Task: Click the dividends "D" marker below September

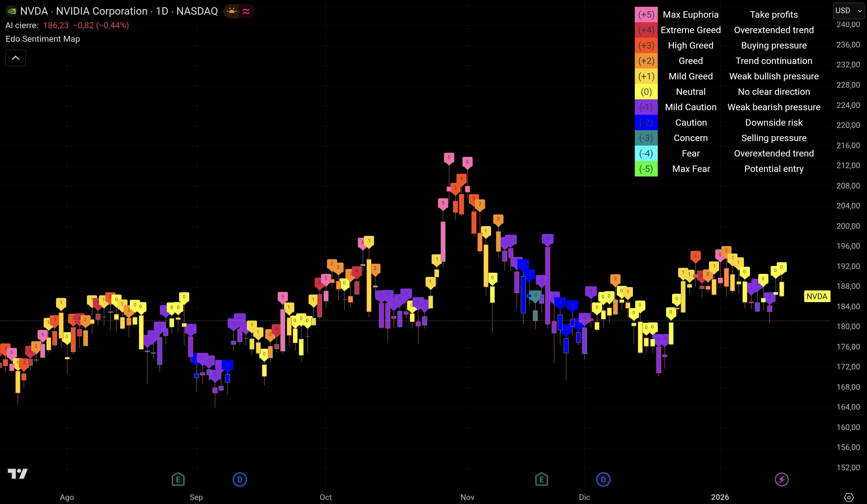Action: [x=240, y=479]
